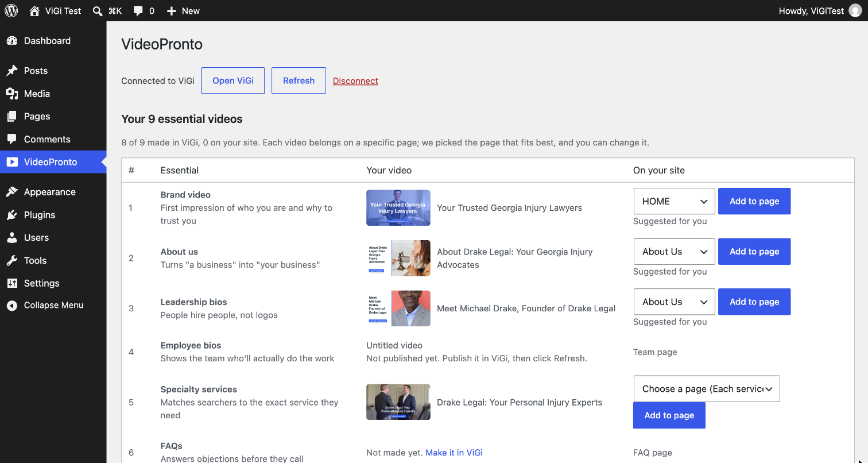This screenshot has width=868, height=463.
Task: Open the ViGi Test home icon
Action: tap(35, 11)
